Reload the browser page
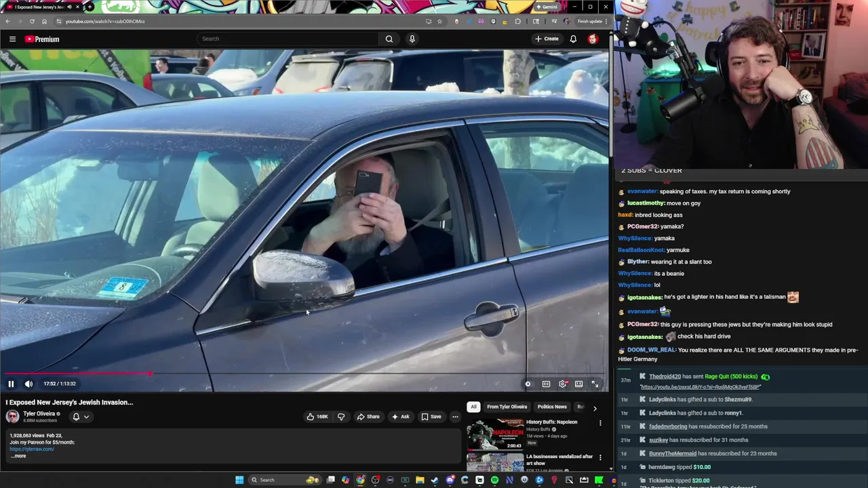 [x=31, y=21]
